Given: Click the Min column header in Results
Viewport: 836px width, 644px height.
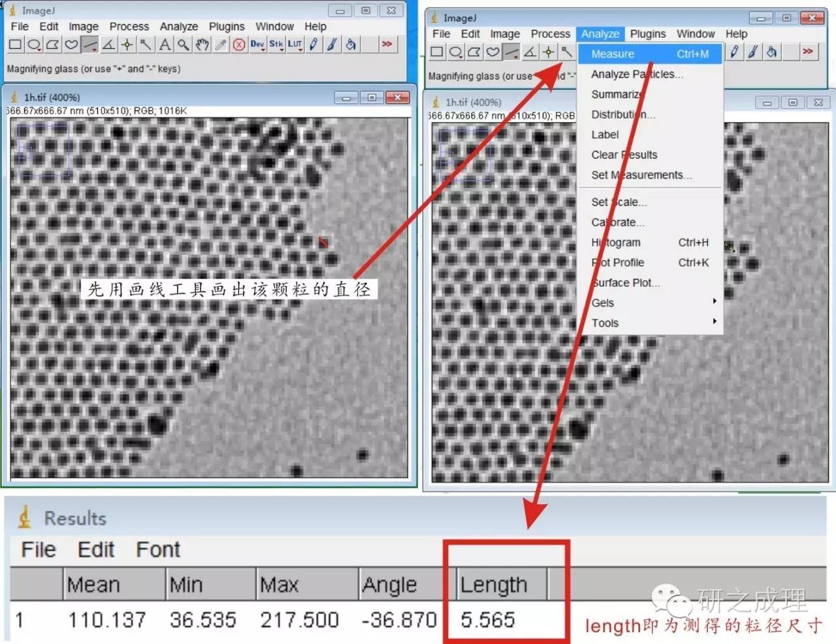Looking at the screenshot, I should [x=211, y=585].
